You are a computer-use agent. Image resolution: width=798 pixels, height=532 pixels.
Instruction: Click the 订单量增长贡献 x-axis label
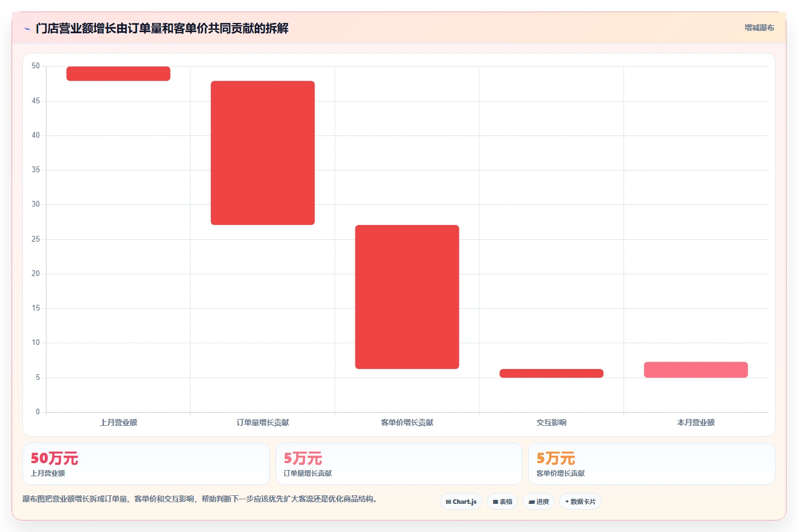[263, 422]
